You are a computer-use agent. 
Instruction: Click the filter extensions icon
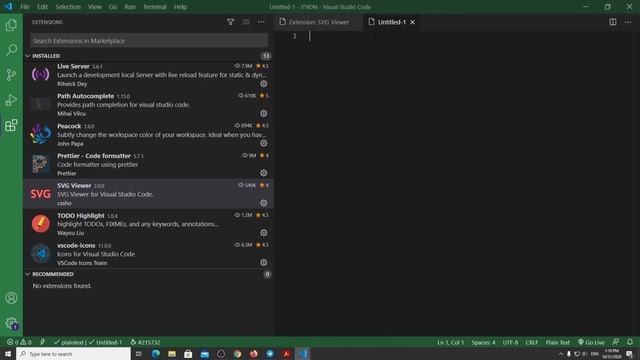pyautogui.click(x=230, y=22)
